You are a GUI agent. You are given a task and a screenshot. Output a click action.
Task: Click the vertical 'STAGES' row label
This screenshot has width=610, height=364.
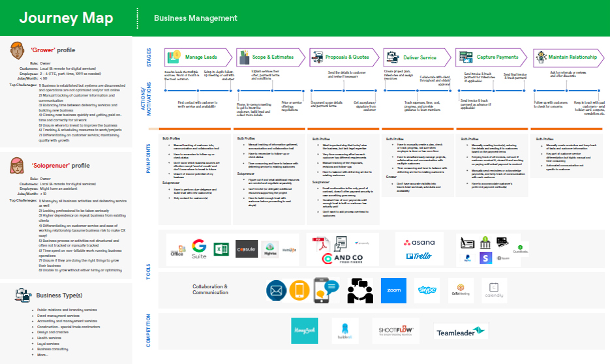click(x=149, y=57)
